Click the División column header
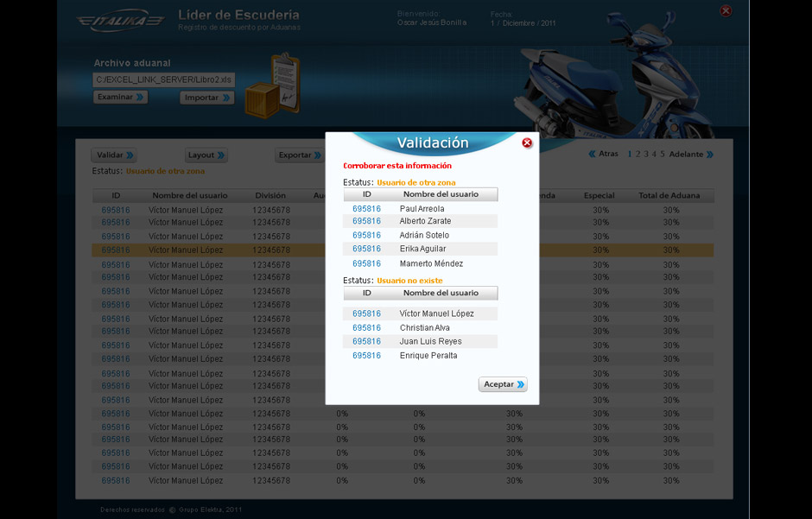Screen dimensions: 812x519 tap(270, 195)
